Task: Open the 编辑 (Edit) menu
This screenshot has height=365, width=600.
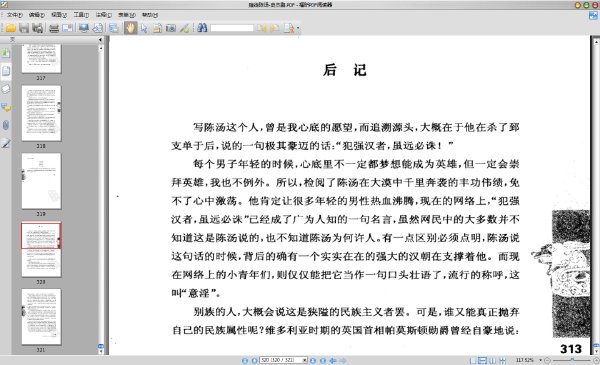Action: click(x=37, y=15)
